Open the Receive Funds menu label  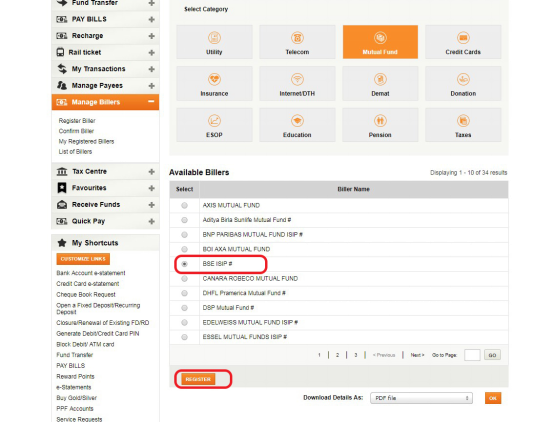[96, 205]
